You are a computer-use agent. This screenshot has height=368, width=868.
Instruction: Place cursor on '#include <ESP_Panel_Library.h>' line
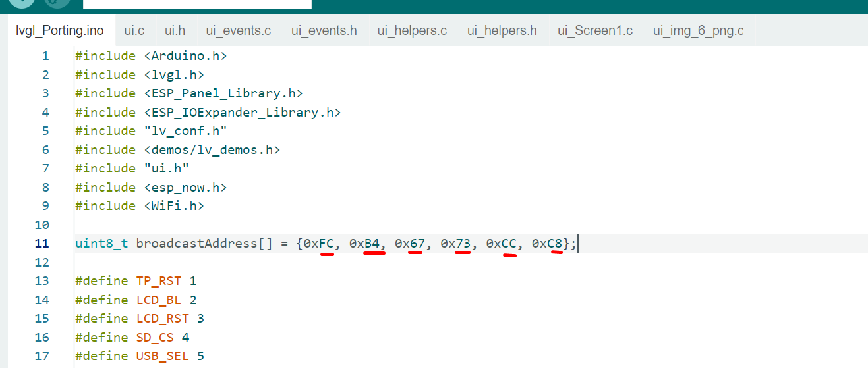pyautogui.click(x=189, y=93)
